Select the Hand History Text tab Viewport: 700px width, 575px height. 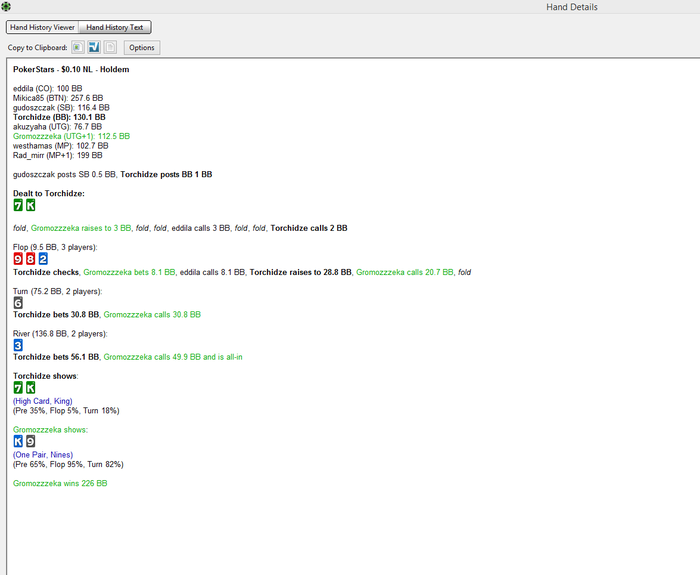(x=115, y=27)
